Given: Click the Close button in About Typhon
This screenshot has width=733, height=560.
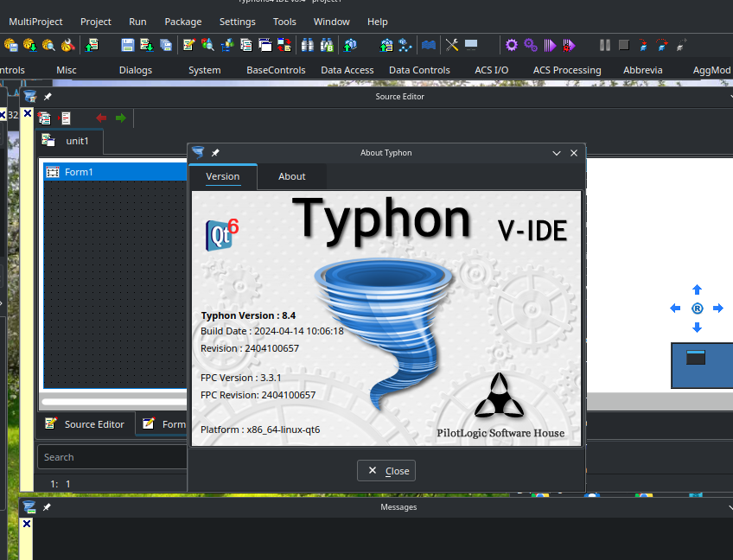Looking at the screenshot, I should 386,471.
